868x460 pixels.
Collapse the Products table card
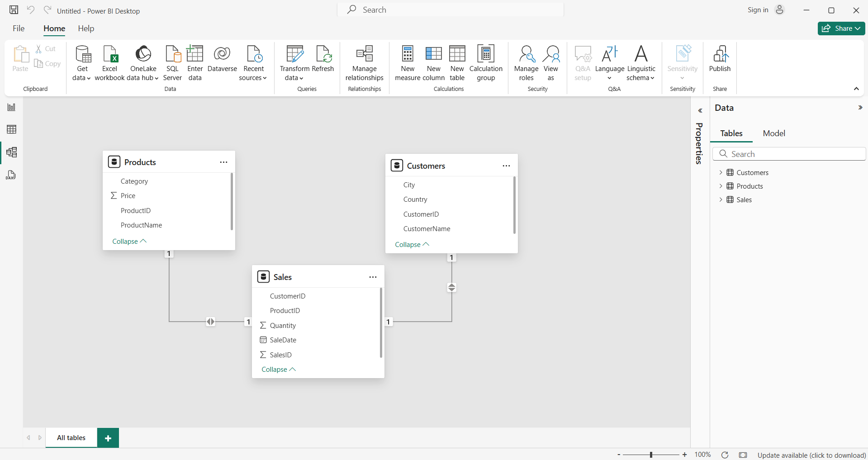pyautogui.click(x=129, y=242)
